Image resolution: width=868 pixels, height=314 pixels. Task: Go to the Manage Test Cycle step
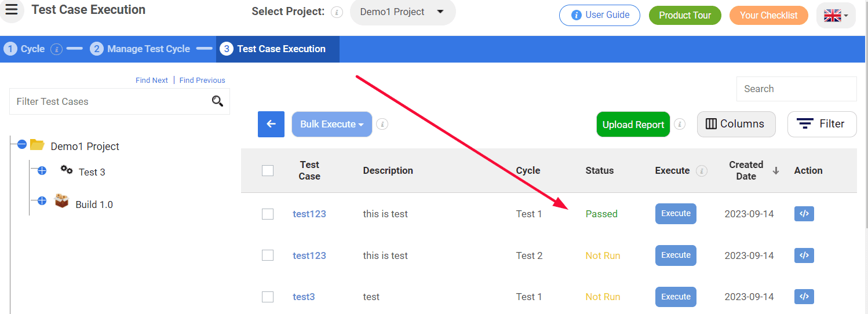pyautogui.click(x=140, y=49)
